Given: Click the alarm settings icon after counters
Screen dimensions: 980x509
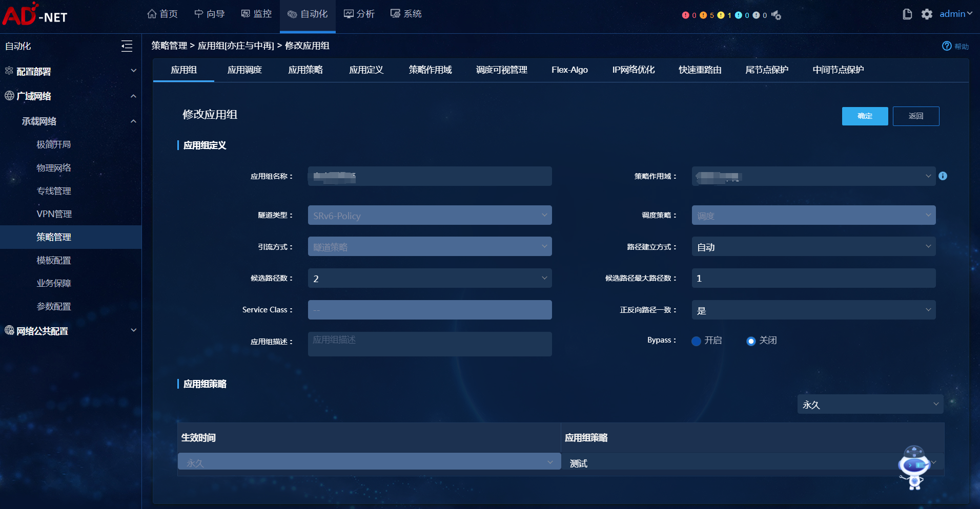Looking at the screenshot, I should tap(777, 15).
